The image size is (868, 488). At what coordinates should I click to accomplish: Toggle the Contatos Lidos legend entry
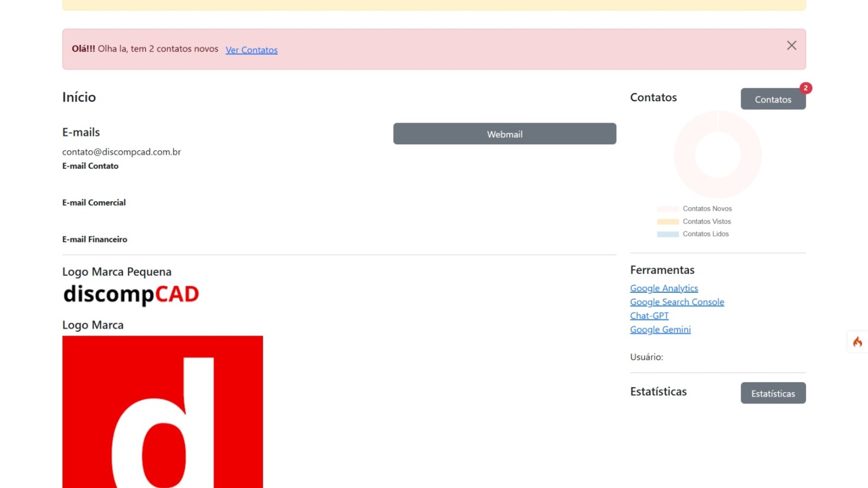(x=705, y=234)
